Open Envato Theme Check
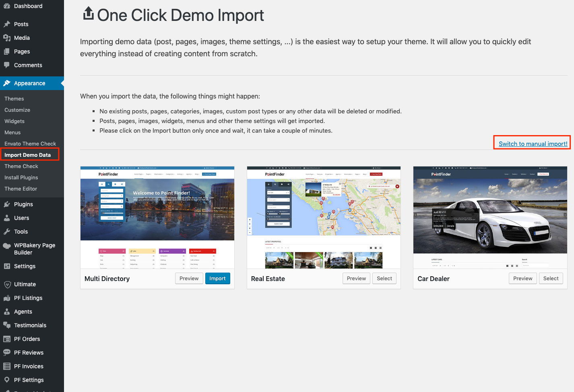 click(30, 144)
